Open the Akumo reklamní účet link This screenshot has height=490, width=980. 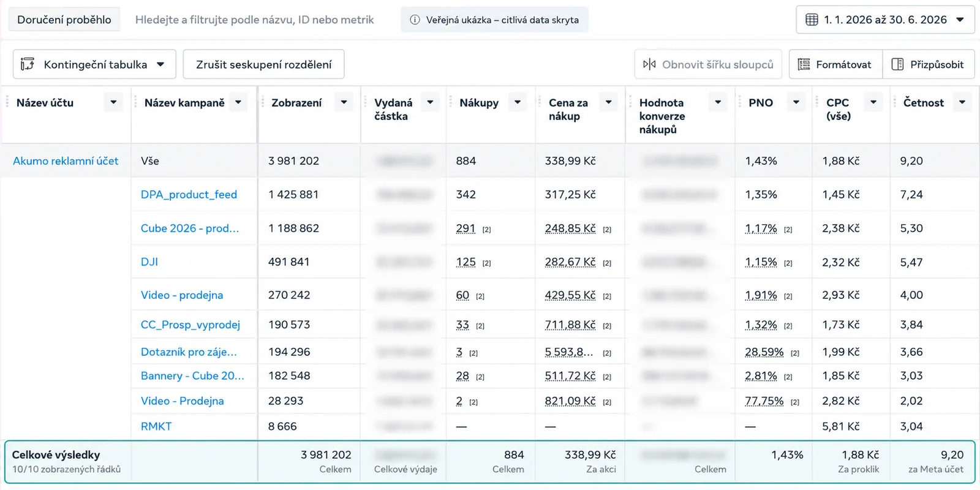[x=66, y=160]
